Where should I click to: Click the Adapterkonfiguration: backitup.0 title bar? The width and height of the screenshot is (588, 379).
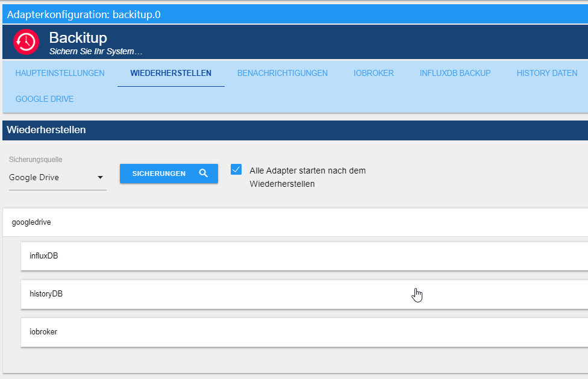295,14
